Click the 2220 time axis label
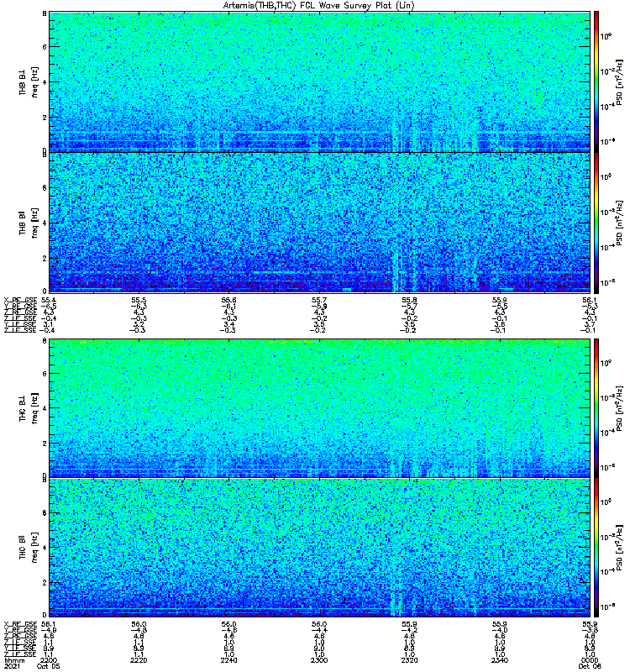The width and height of the screenshot is (630, 672). coord(139,660)
